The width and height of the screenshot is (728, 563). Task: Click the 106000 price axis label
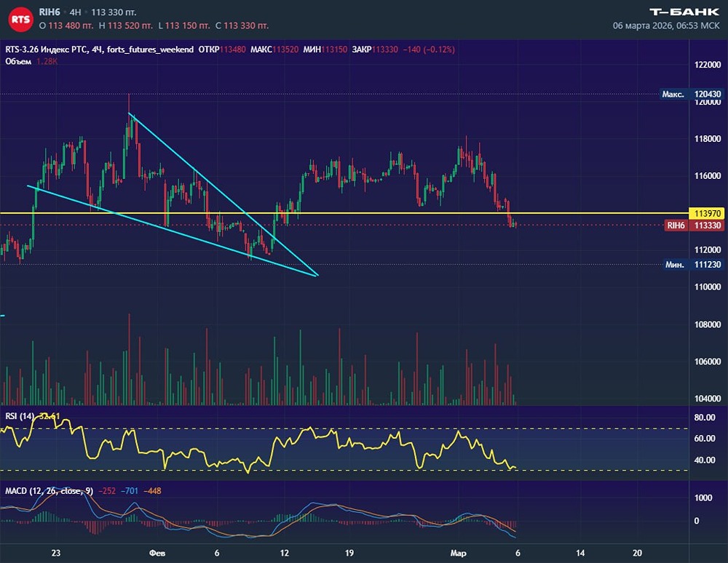click(x=708, y=362)
